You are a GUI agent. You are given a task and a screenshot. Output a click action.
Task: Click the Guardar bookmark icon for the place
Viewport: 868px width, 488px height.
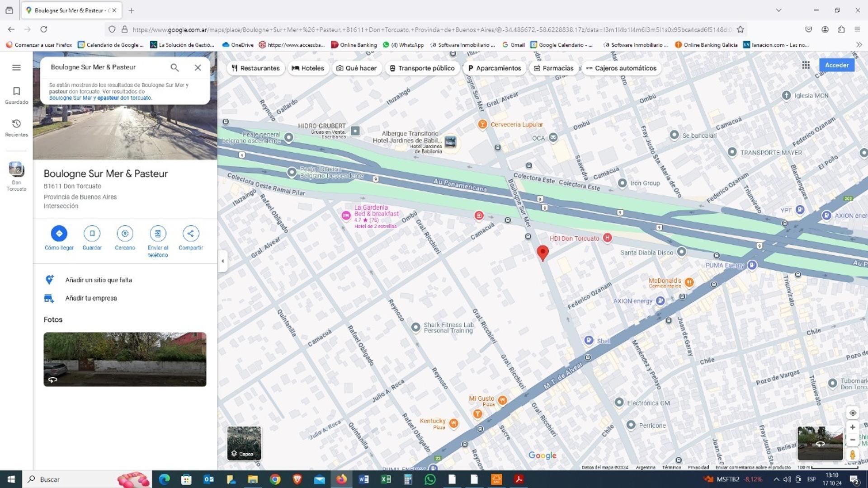(x=92, y=234)
